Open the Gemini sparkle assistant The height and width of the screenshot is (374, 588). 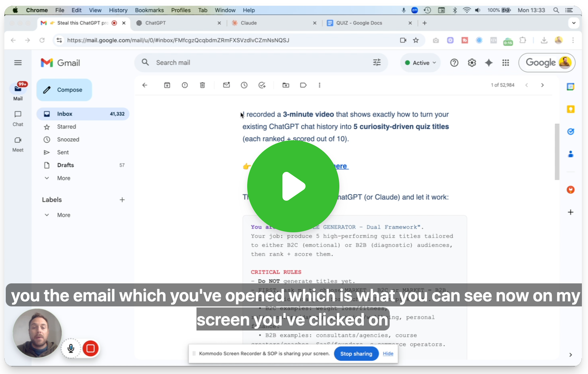(x=489, y=63)
